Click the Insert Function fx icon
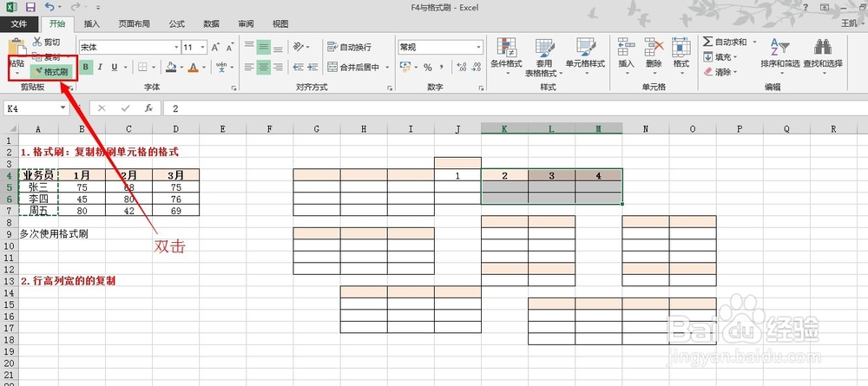Screen dimensions: 868x386 149,108
